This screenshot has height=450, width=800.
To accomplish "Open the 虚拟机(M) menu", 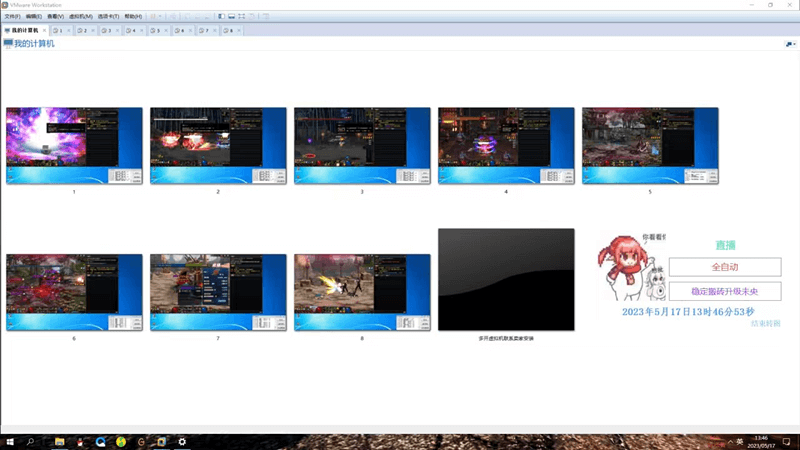I will tap(81, 16).
